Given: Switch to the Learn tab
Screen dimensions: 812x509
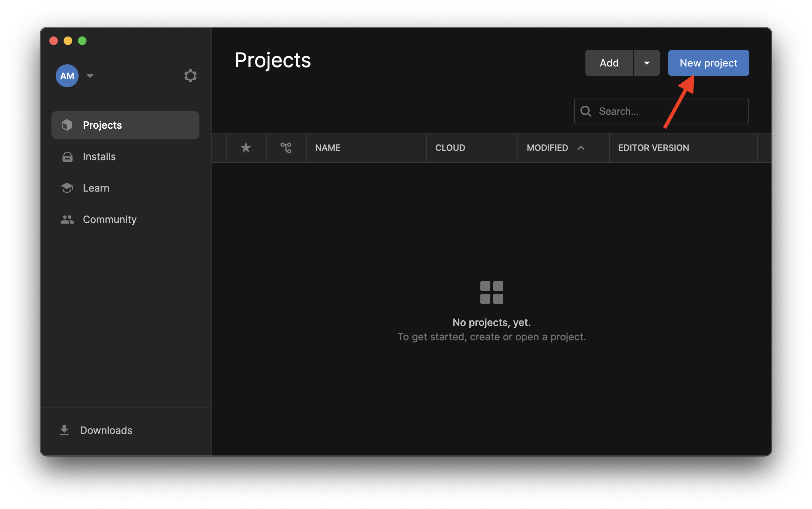Looking at the screenshot, I should pyautogui.click(x=96, y=188).
